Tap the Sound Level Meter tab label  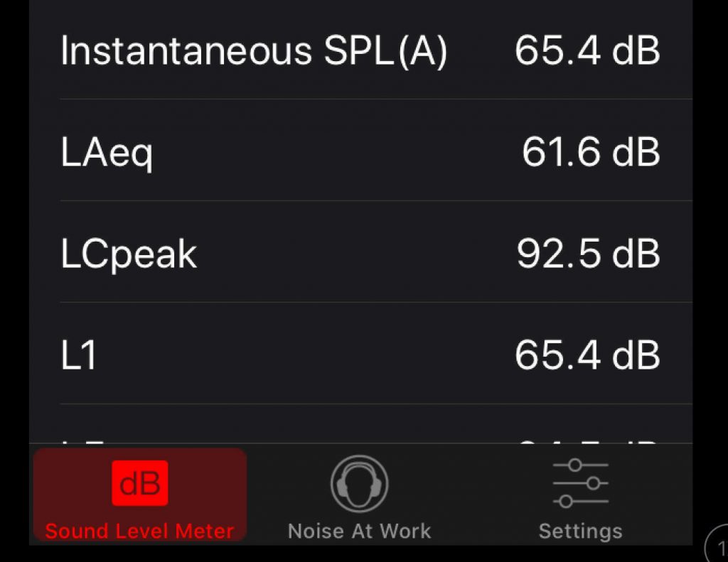pyautogui.click(x=139, y=530)
